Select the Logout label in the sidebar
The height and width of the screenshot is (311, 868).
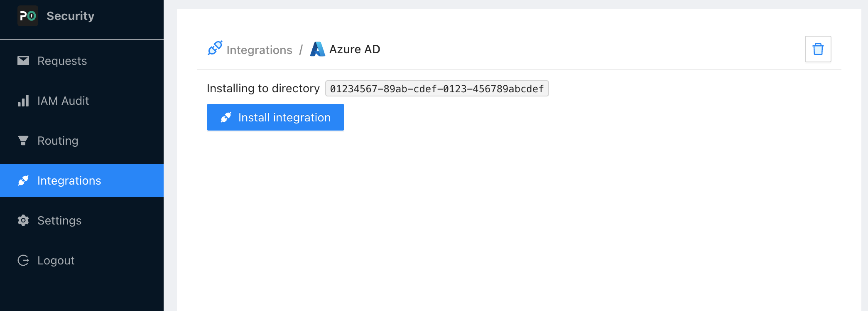pyautogui.click(x=56, y=260)
